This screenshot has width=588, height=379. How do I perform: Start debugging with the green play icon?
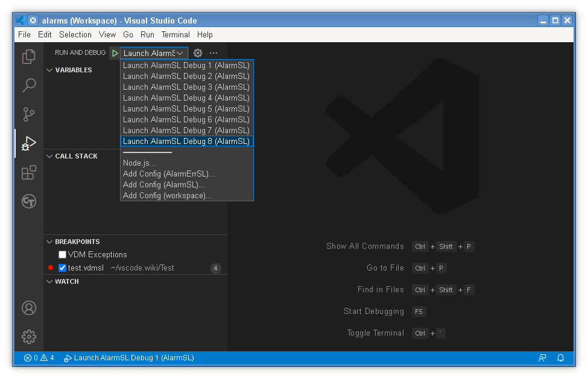pyautogui.click(x=115, y=52)
